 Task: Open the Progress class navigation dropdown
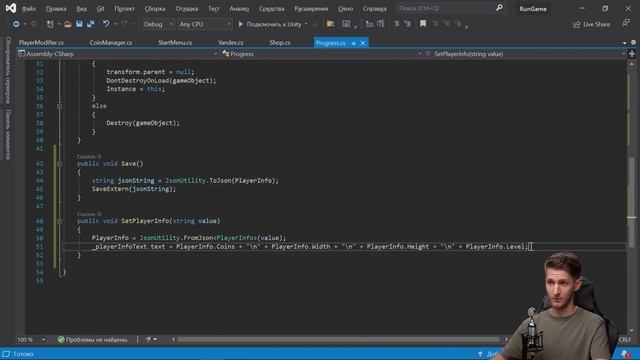322,54
